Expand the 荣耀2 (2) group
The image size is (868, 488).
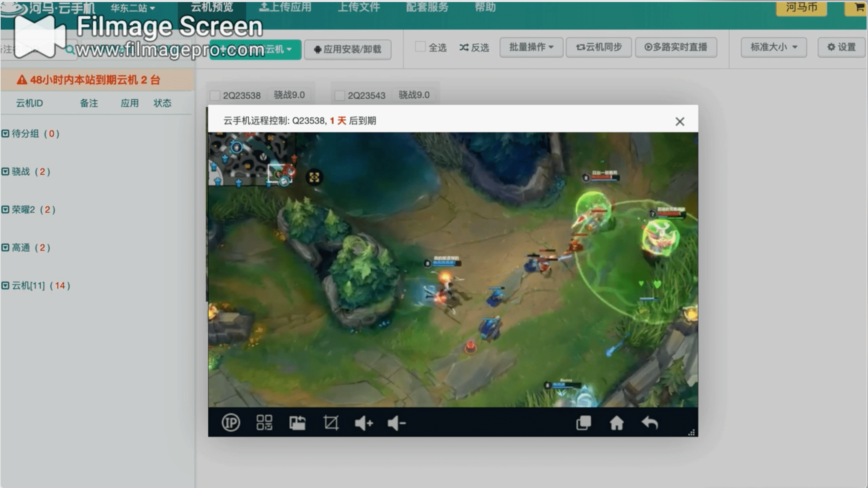coord(29,209)
